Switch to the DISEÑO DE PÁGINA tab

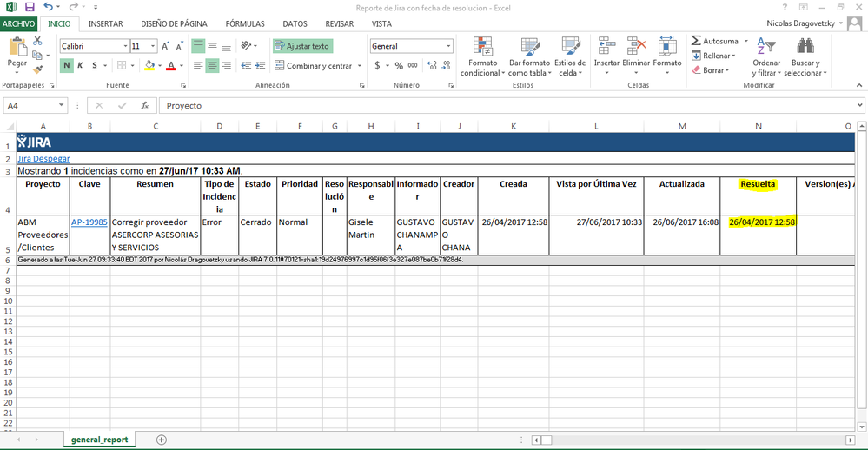(x=174, y=23)
